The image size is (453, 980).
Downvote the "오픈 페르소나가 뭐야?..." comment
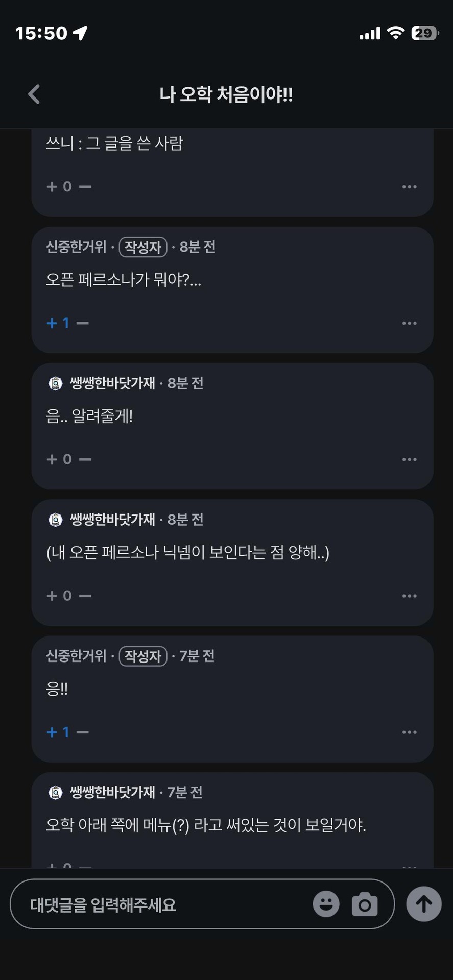[x=83, y=323]
